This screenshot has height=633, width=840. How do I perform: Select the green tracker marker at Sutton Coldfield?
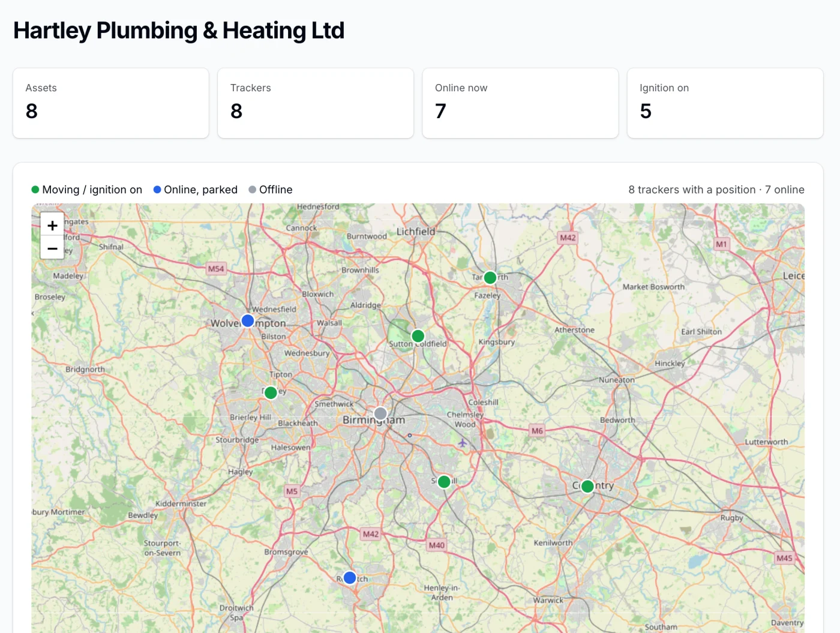tap(418, 336)
